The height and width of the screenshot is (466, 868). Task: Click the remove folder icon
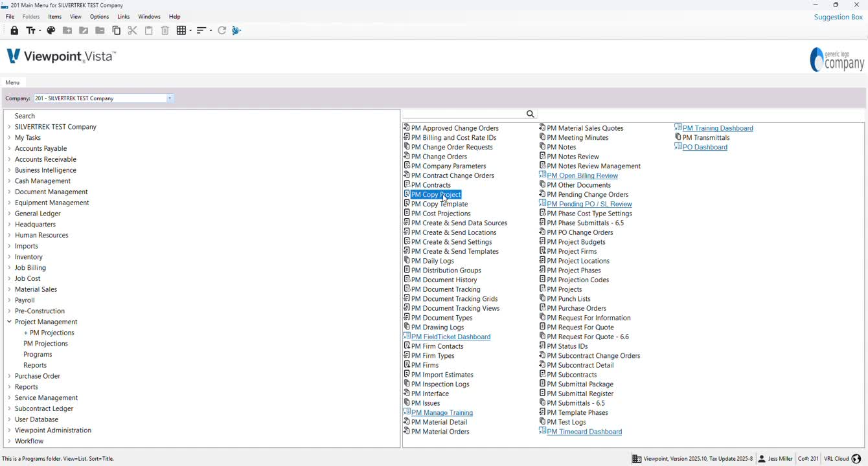(100, 30)
